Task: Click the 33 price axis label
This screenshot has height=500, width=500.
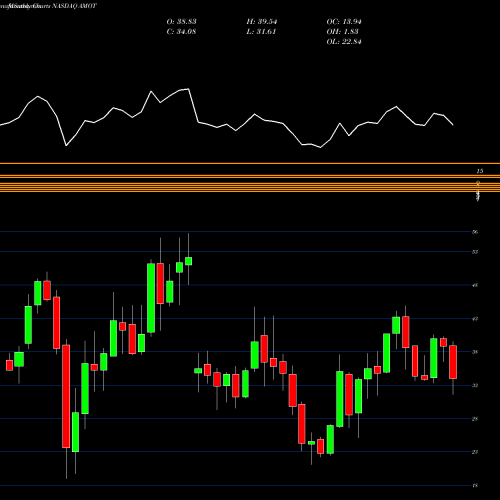Action: click(475, 385)
